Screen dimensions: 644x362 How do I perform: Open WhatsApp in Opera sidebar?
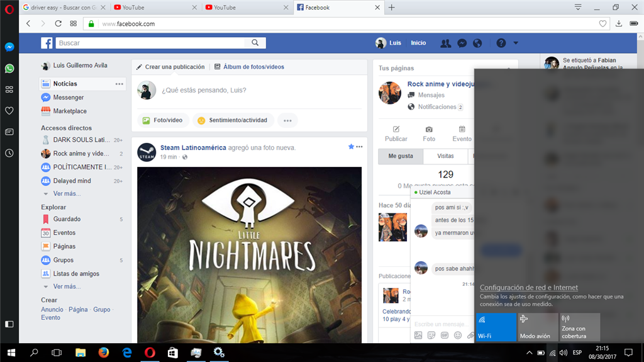[x=9, y=68]
